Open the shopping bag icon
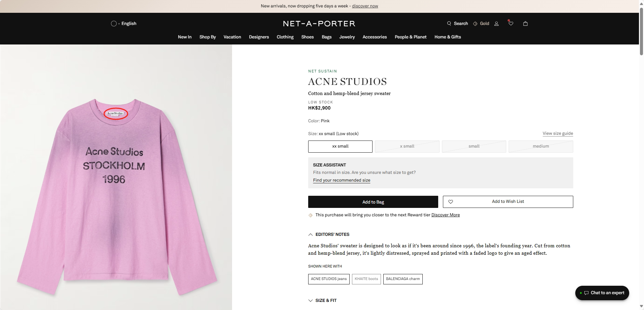644x310 pixels. (525, 24)
